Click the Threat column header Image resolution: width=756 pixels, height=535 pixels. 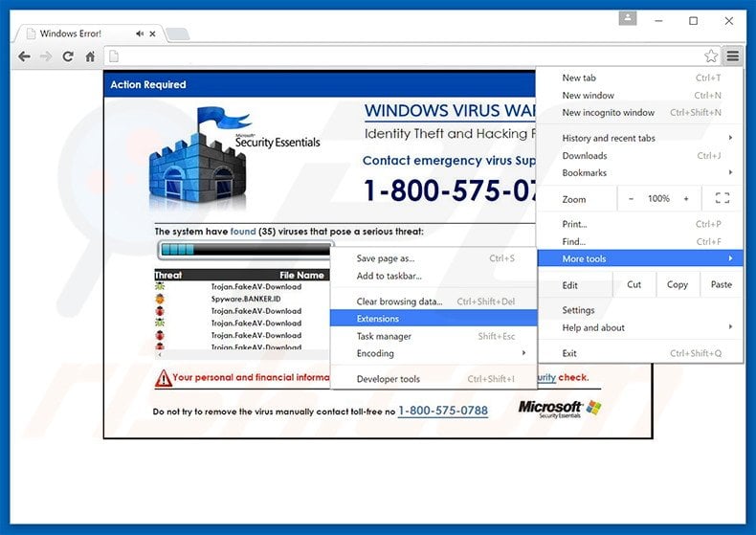coord(168,276)
